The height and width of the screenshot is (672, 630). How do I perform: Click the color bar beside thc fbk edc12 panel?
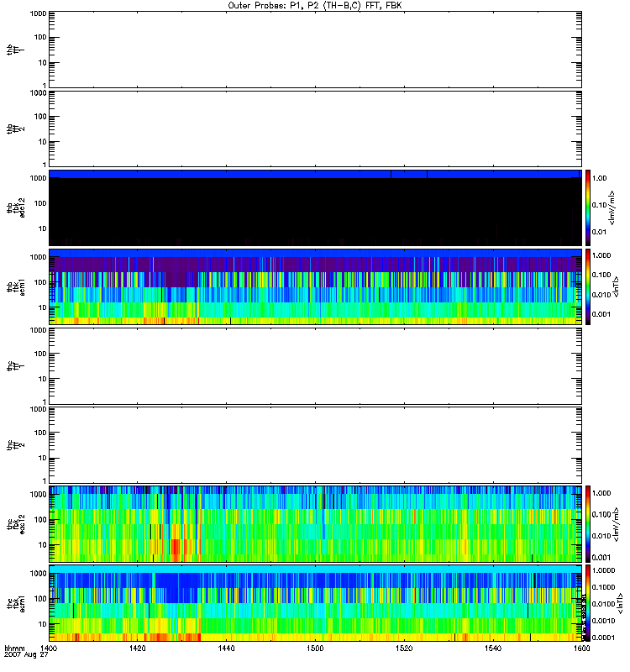(589, 523)
